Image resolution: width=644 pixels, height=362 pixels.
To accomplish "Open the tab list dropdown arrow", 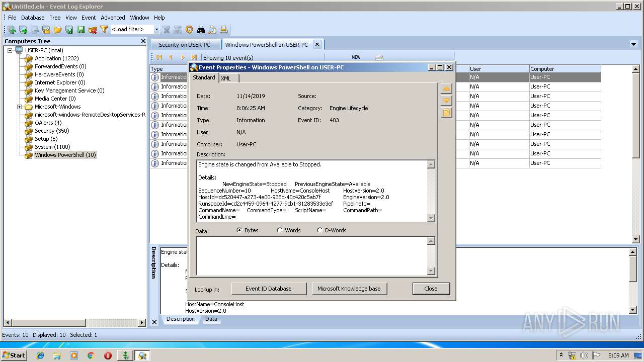I will click(x=633, y=44).
